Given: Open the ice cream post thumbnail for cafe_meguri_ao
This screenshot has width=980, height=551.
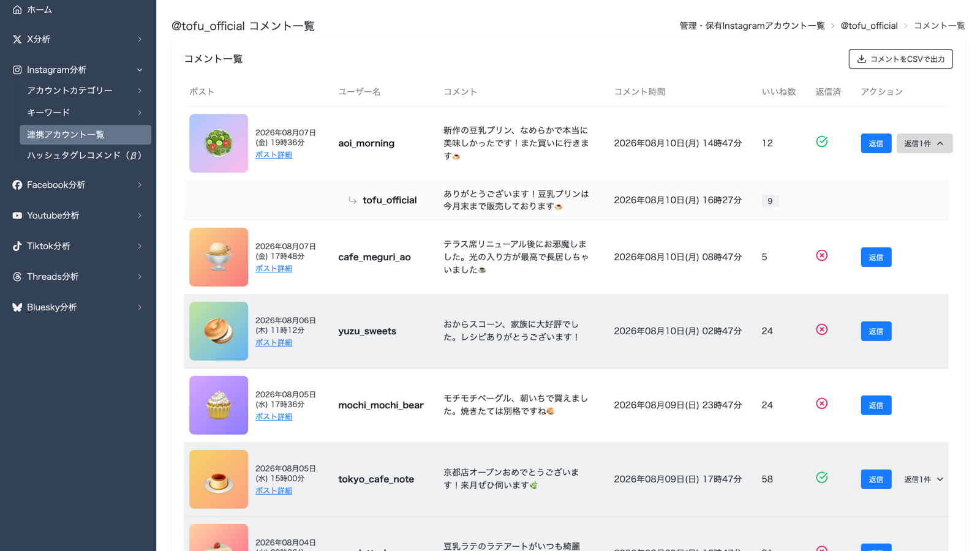Looking at the screenshot, I should [x=219, y=257].
